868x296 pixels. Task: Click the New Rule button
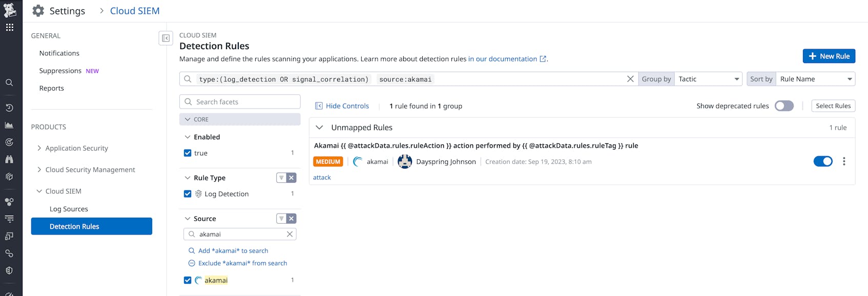(x=829, y=56)
